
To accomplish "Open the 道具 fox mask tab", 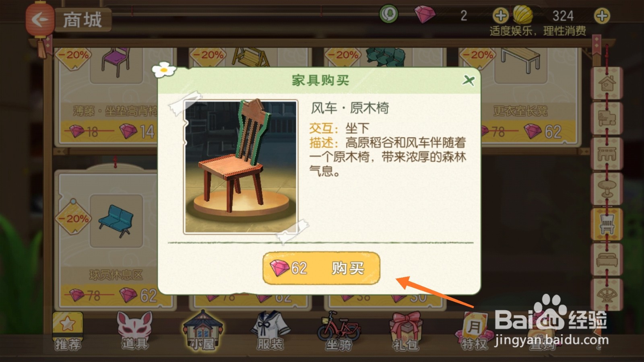I will click(135, 331).
